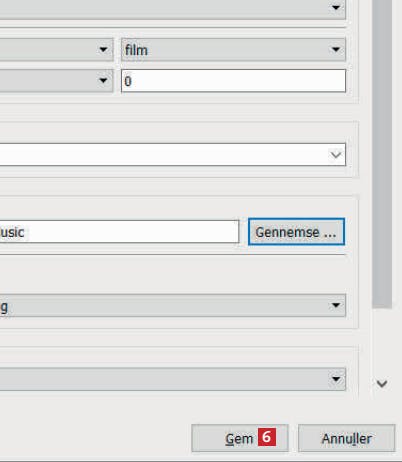Click the red number 6 badge
Viewport: 402px width, 462px height.
point(267,437)
